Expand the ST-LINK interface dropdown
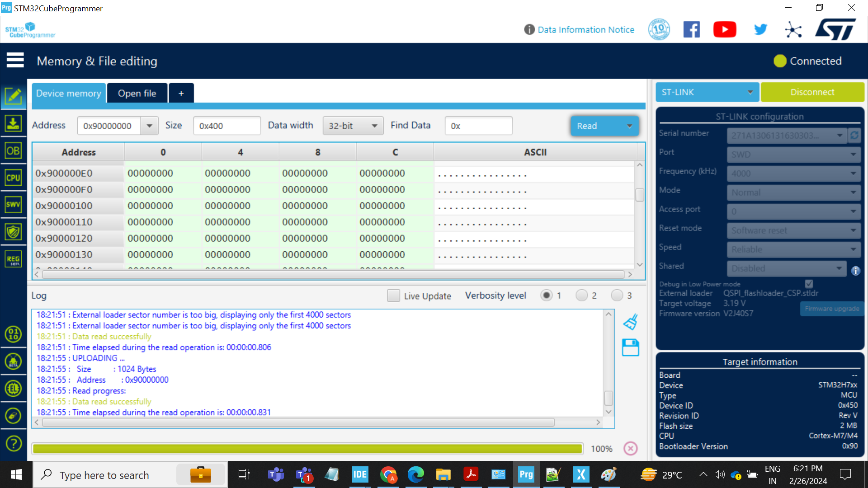The image size is (868, 488). click(x=707, y=92)
